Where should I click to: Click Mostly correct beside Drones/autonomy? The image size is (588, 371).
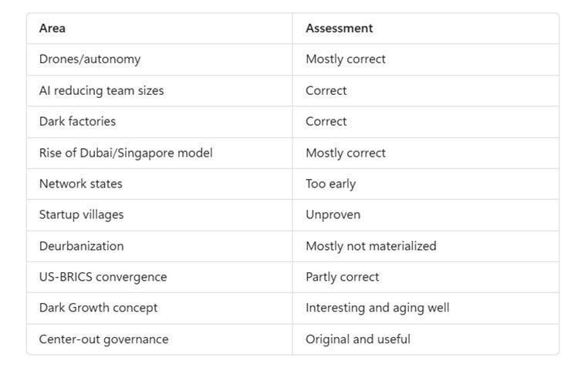tap(346, 59)
